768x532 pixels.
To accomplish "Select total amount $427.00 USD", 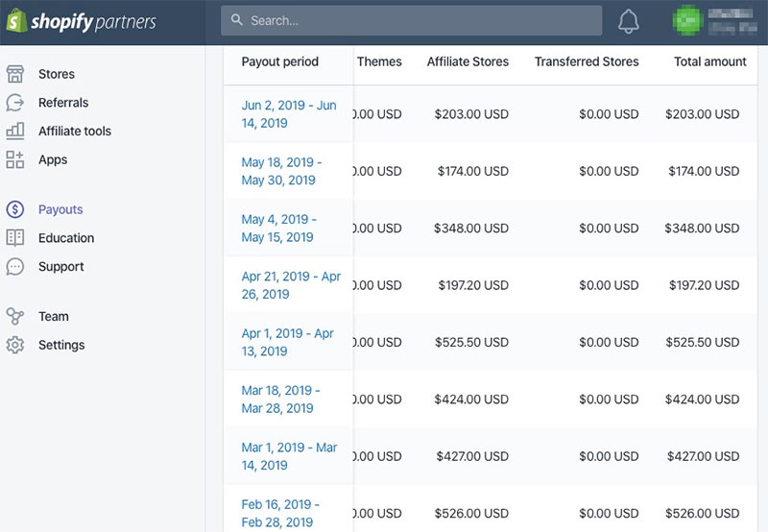I will click(704, 456).
